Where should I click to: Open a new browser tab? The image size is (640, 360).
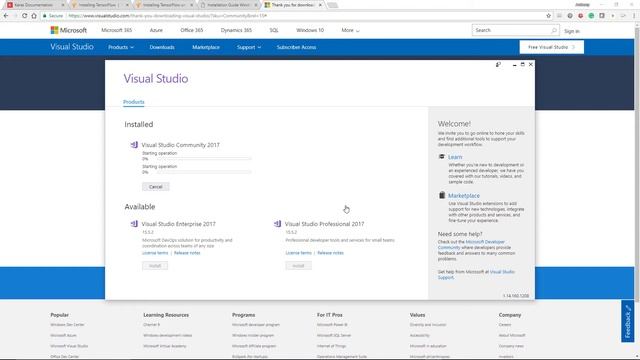pyautogui.click(x=333, y=5)
